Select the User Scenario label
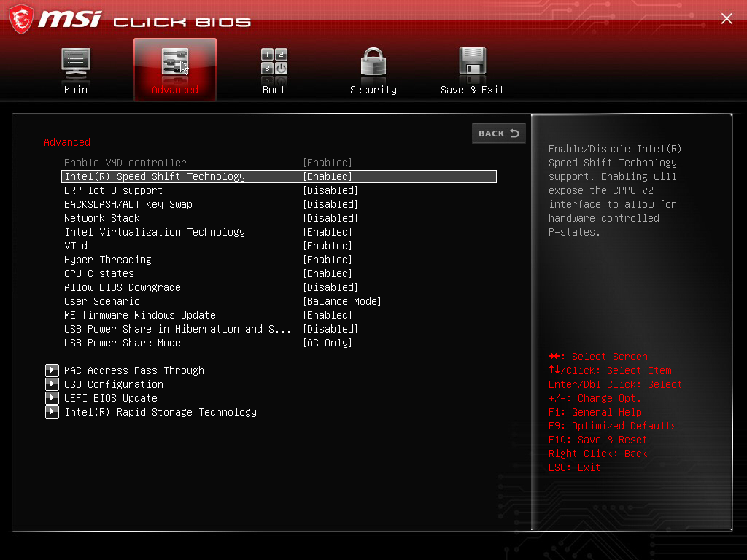This screenshot has height=560, width=747. click(x=102, y=301)
